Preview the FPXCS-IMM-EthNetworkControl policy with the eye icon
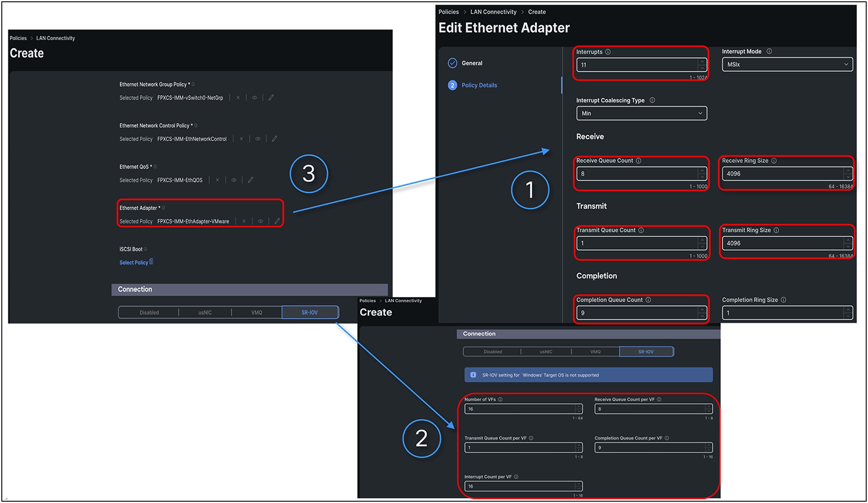868x503 pixels. 258,139
